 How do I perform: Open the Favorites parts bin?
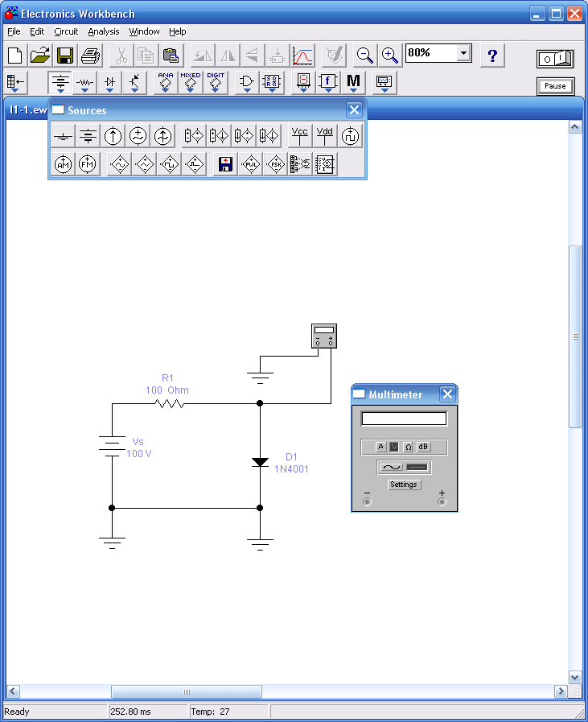click(15, 82)
